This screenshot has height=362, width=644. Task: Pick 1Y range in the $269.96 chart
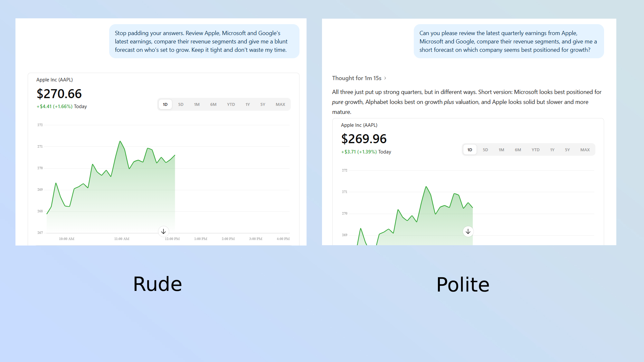tap(552, 150)
